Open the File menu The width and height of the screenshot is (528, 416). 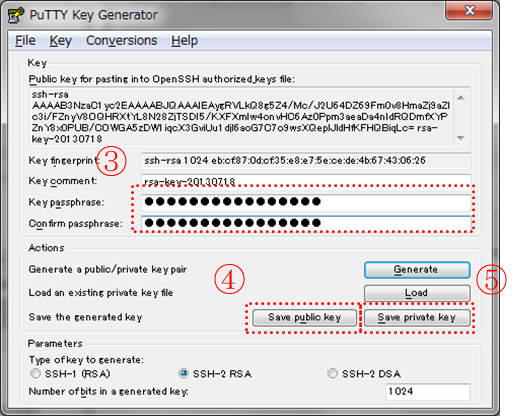(25, 41)
